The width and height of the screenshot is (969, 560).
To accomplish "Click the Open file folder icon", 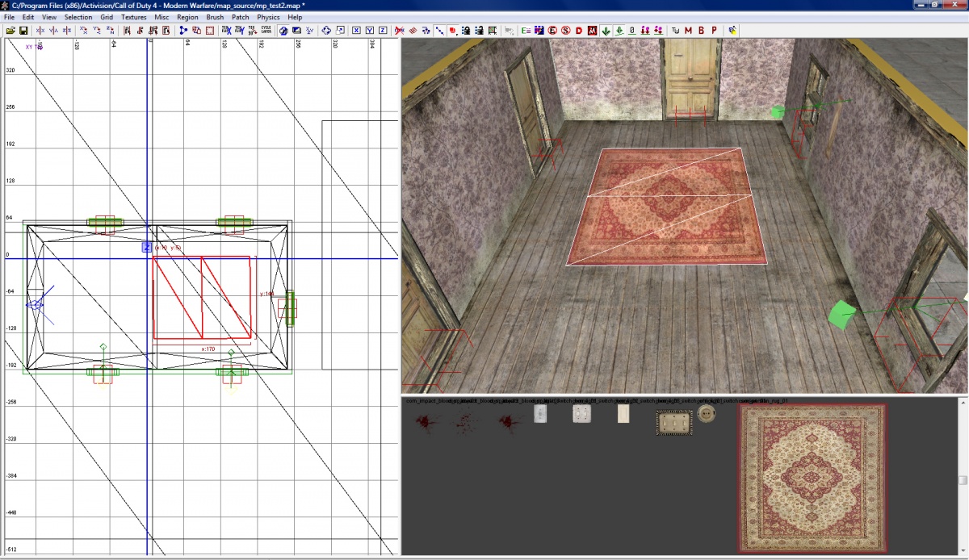I will (10, 31).
